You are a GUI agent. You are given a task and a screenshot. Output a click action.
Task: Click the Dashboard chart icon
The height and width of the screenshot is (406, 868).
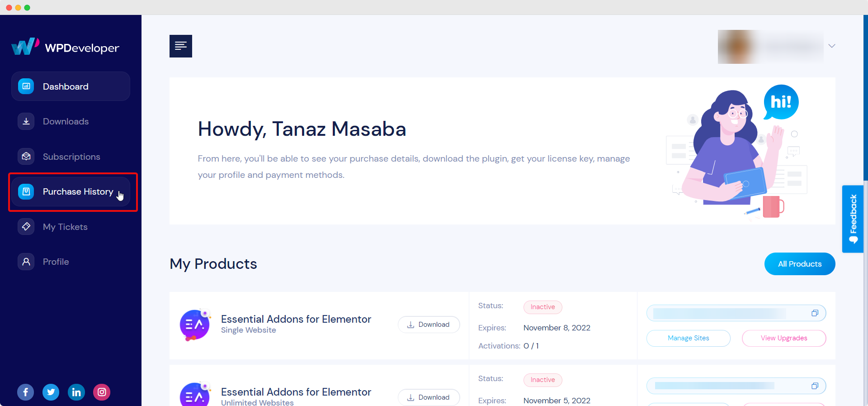point(26,86)
